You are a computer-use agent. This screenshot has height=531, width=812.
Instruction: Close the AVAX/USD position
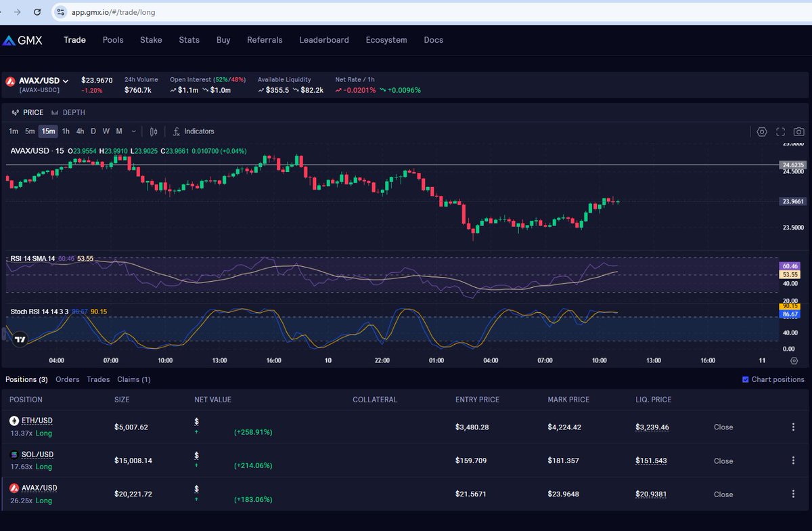pos(723,494)
